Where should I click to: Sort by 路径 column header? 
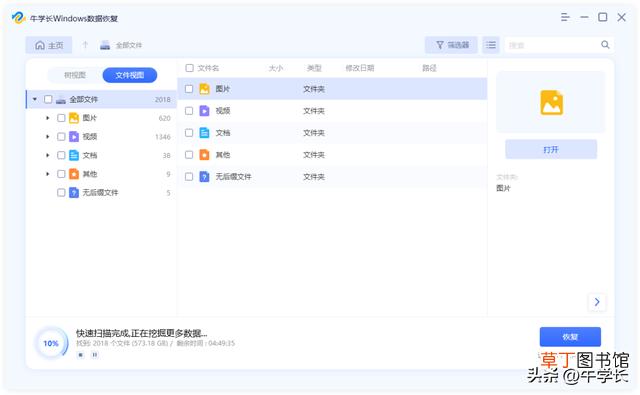[x=429, y=68]
